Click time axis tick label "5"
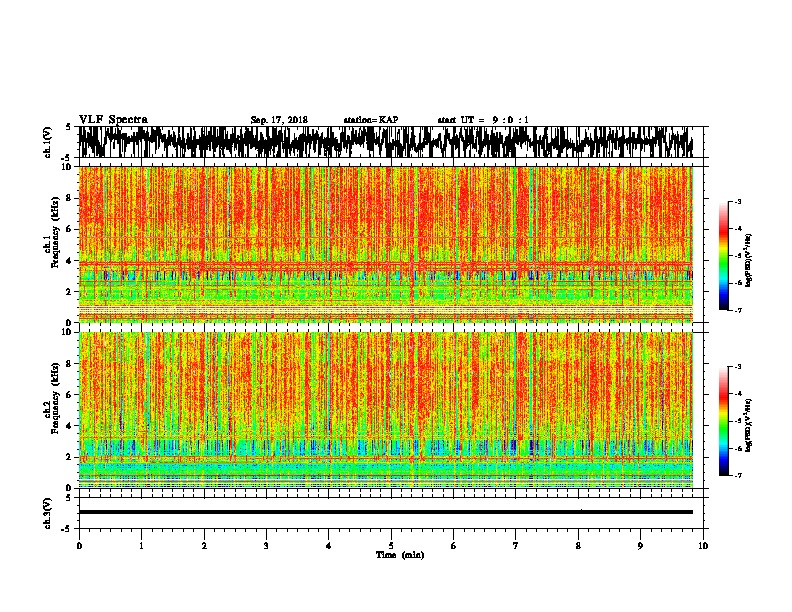Screen dimensions: 792x612 pyautogui.click(x=391, y=546)
